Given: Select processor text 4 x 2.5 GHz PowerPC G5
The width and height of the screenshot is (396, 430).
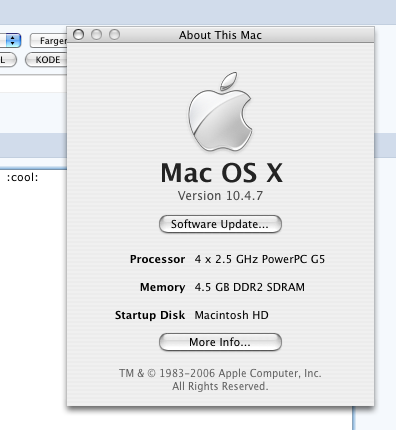Looking at the screenshot, I should point(260,259).
